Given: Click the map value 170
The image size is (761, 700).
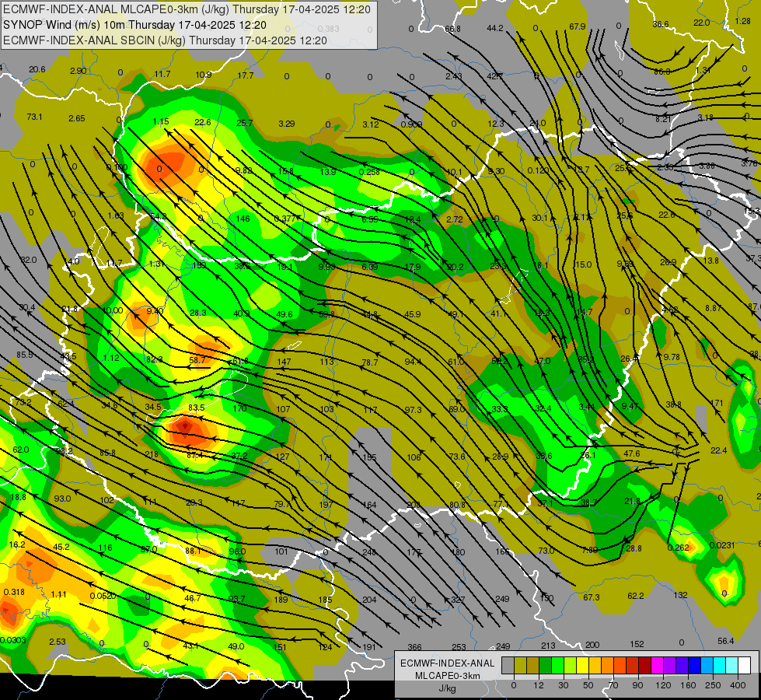Looking at the screenshot, I should pos(239,408).
